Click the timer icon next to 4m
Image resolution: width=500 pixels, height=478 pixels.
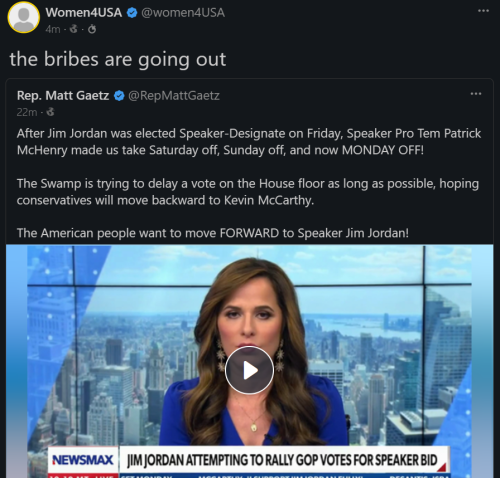(x=92, y=29)
